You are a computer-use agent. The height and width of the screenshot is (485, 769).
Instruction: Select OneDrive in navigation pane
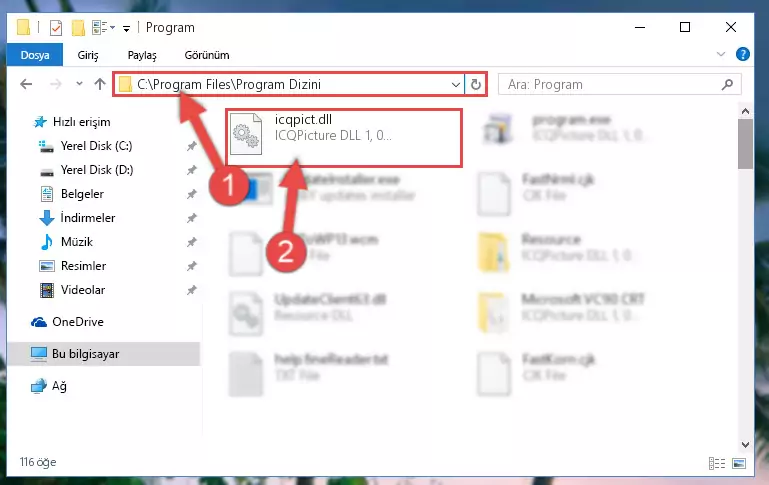(x=68, y=322)
